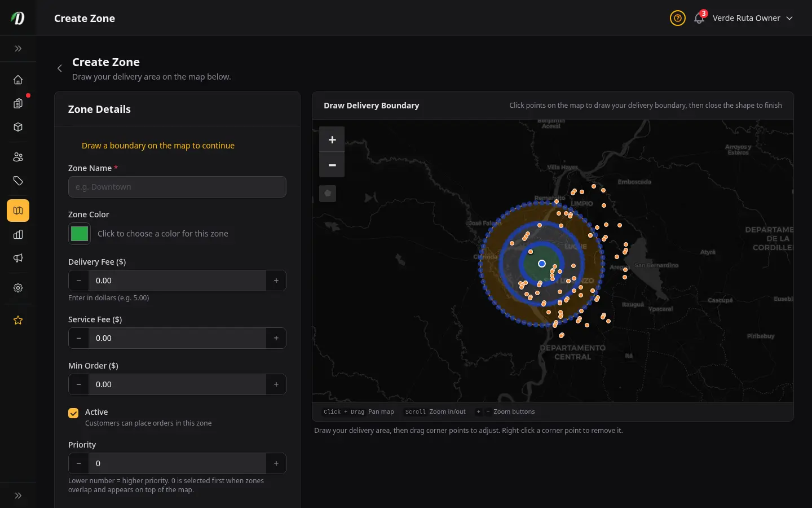Click the Min Order value field

177,384
